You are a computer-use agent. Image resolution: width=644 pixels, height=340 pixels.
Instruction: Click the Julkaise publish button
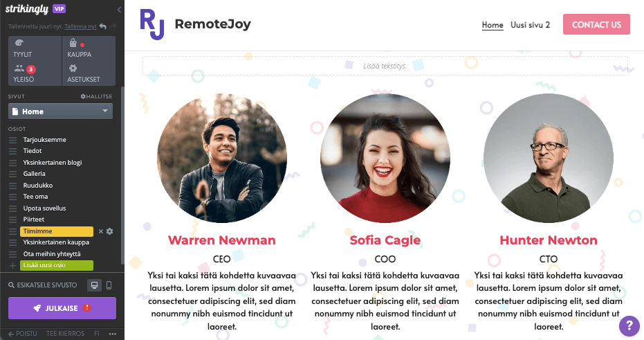click(62, 308)
